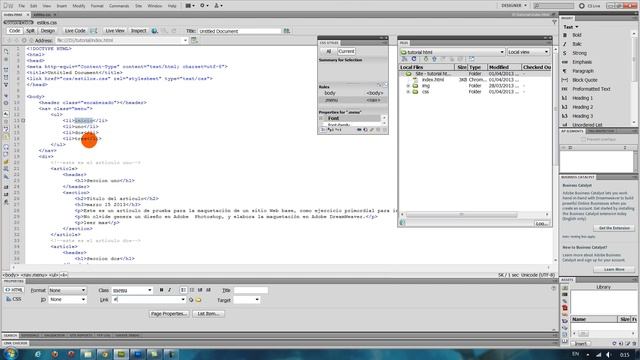
Task: Toggle Italic button in Properties panel
Action: tap(170, 290)
